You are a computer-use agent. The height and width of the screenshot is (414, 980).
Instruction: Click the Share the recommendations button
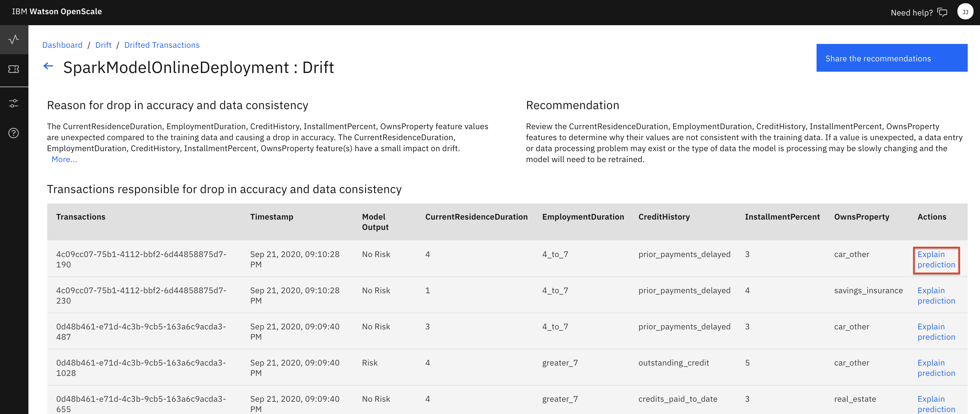pos(892,58)
